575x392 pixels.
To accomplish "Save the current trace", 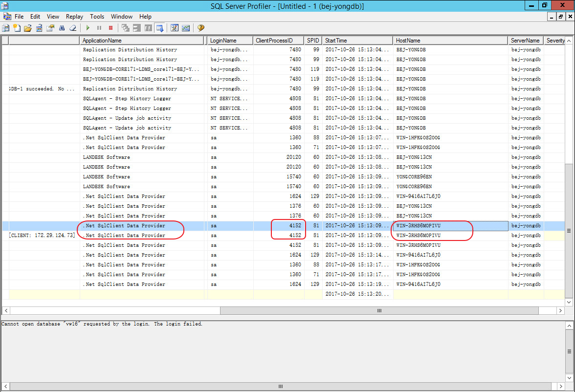I will point(39,28).
